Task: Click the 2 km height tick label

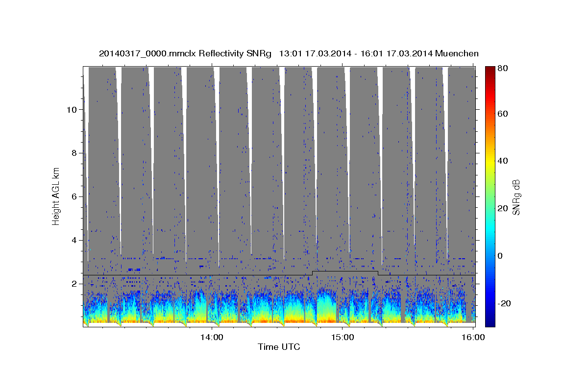Action: click(73, 284)
